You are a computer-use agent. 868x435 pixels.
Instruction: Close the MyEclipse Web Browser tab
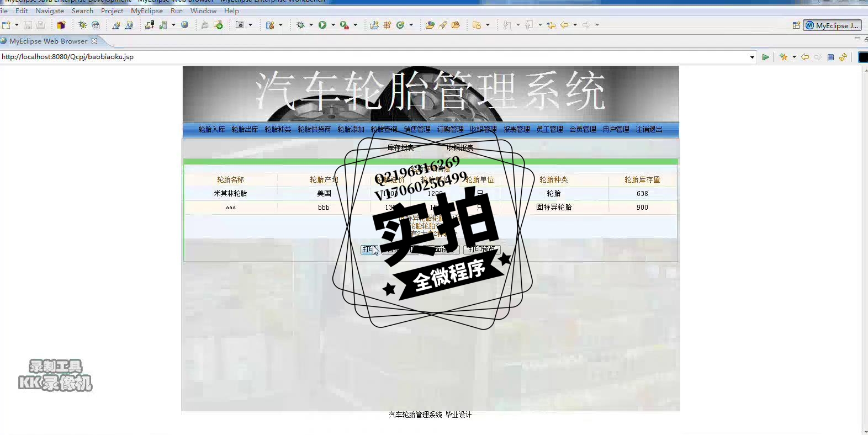(94, 41)
